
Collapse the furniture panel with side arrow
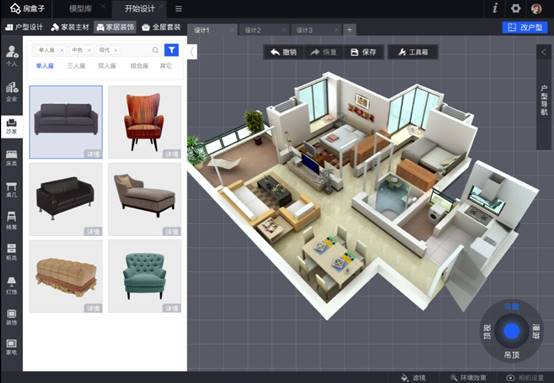(x=192, y=52)
